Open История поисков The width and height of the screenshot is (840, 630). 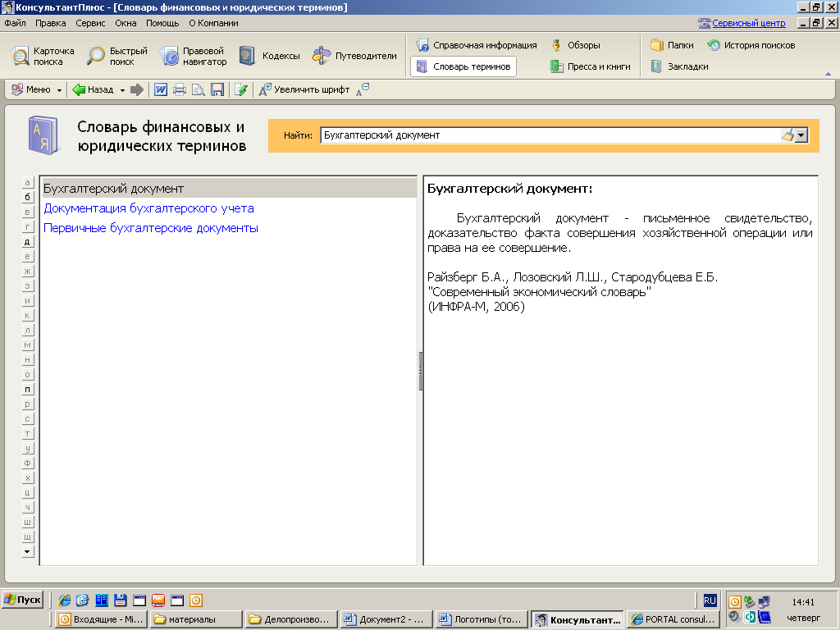tap(751, 45)
